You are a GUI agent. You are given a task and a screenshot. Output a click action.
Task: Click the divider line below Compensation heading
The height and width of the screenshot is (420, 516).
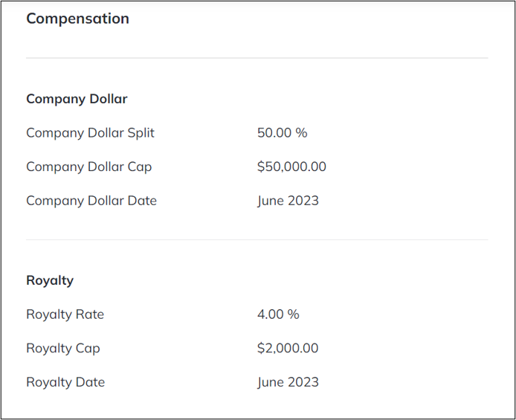[257, 58]
